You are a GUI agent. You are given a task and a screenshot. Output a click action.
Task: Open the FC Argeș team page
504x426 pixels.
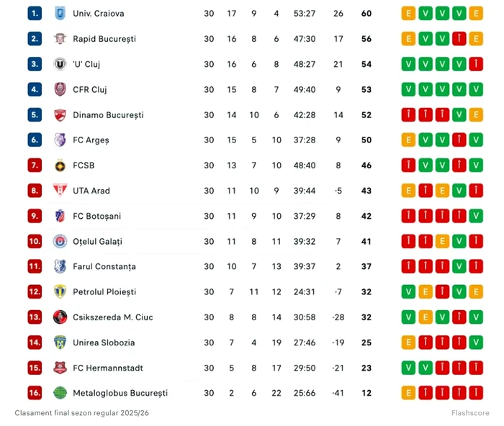tap(91, 140)
